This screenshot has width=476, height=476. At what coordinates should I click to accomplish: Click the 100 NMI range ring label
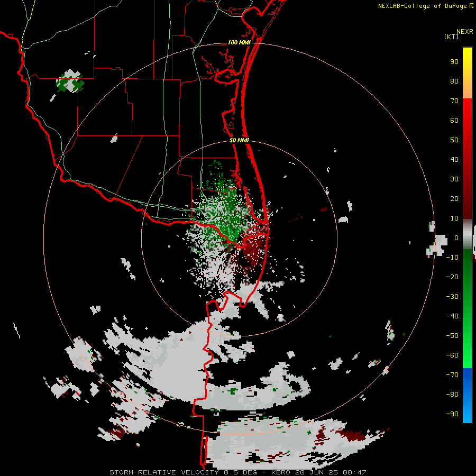tap(239, 42)
